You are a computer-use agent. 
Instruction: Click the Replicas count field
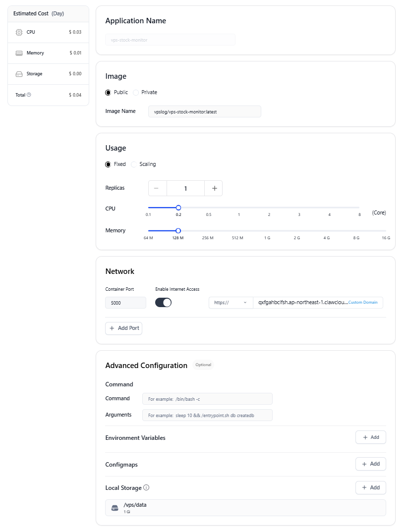[185, 188]
